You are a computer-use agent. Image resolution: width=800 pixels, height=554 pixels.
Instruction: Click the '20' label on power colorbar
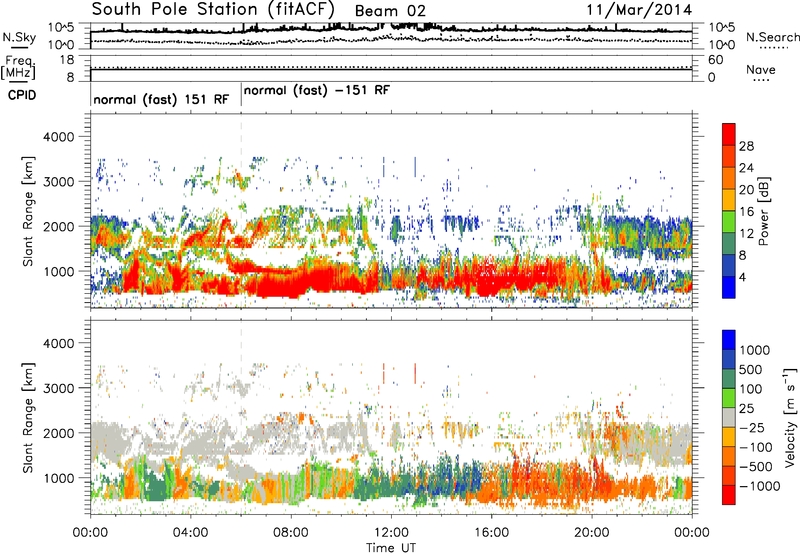pos(746,190)
